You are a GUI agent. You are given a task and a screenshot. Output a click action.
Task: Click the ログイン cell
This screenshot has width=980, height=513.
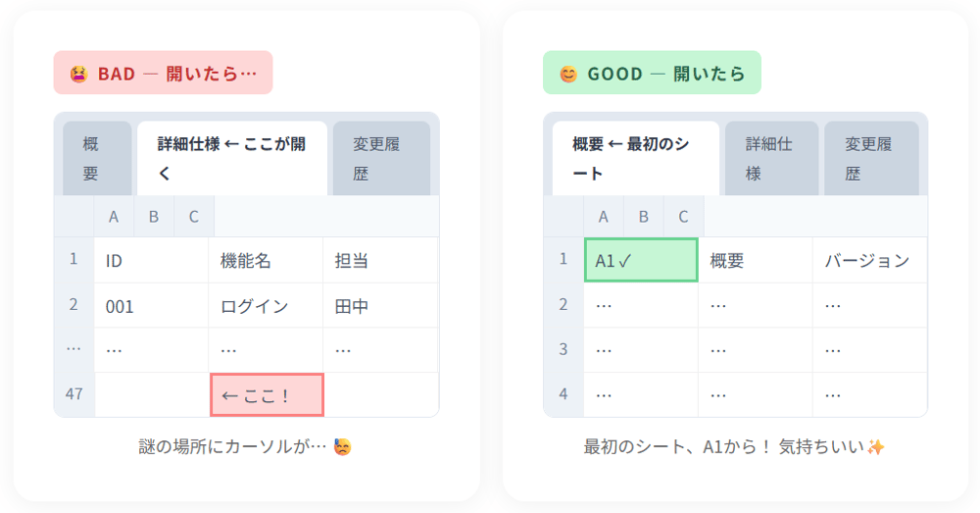coord(266,306)
